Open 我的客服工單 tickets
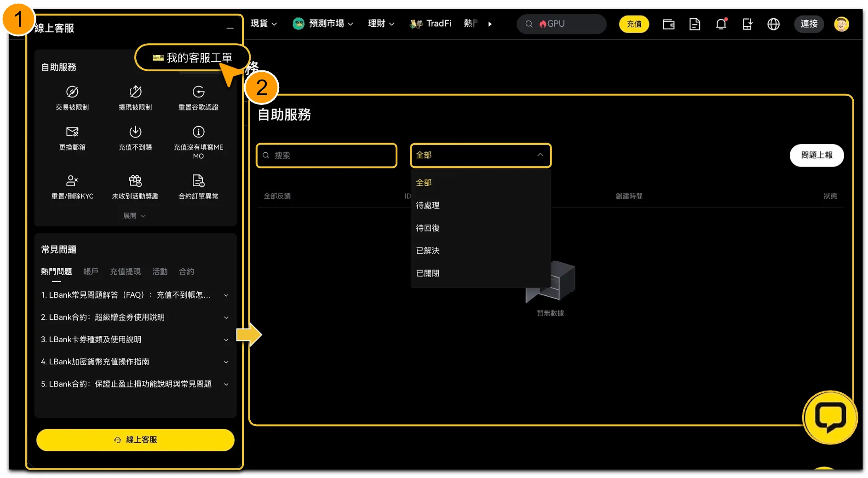 [x=192, y=58]
